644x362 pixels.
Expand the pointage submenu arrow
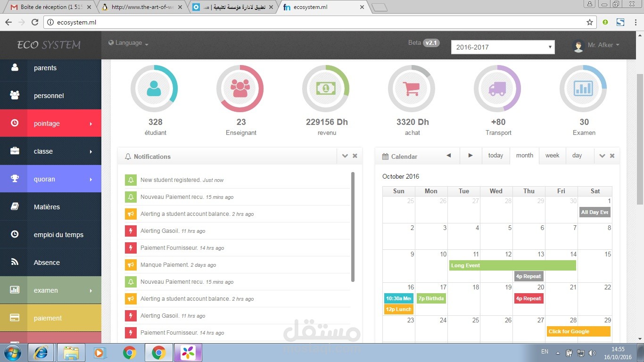[x=91, y=123]
